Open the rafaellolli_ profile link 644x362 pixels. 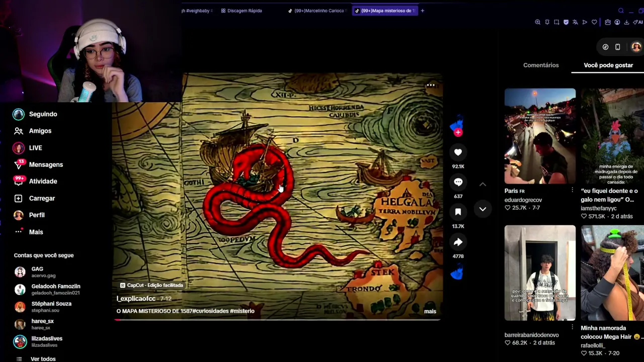pos(593,345)
